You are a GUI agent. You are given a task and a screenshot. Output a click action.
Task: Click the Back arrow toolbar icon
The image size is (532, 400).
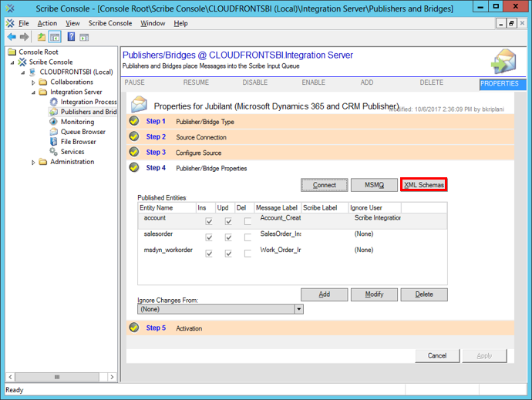[x=12, y=37]
